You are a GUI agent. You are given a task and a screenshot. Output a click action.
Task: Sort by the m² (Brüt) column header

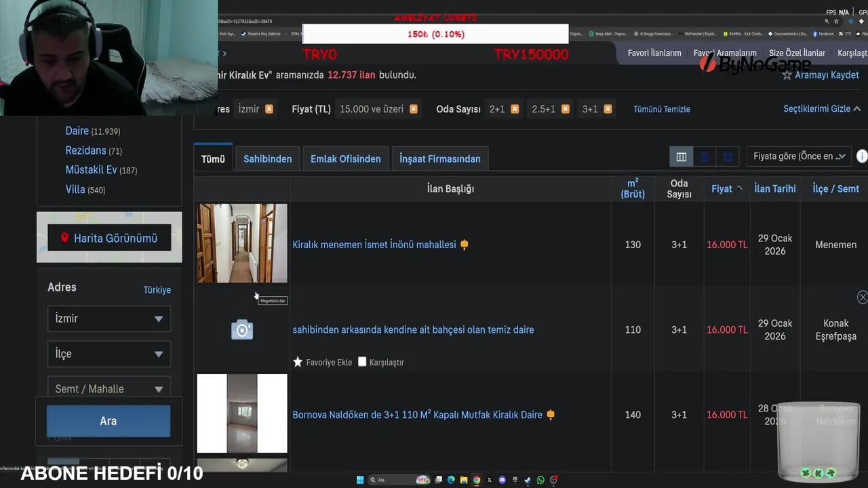[x=633, y=189]
